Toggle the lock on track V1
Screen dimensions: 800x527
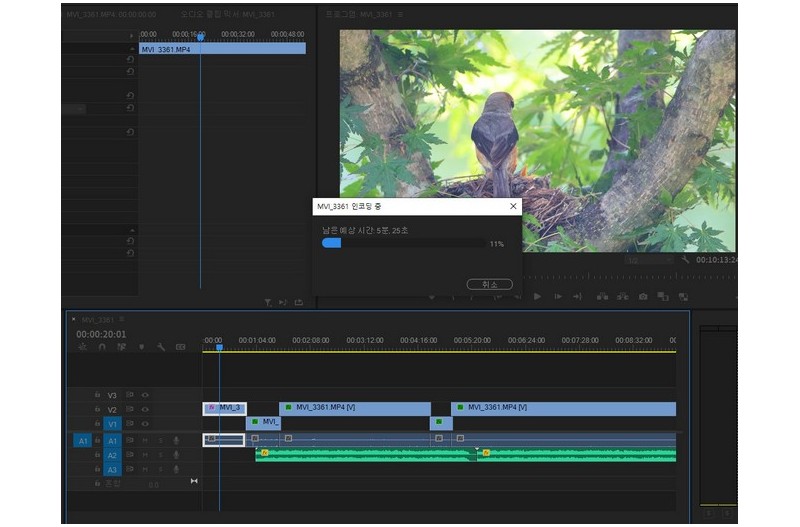98,424
